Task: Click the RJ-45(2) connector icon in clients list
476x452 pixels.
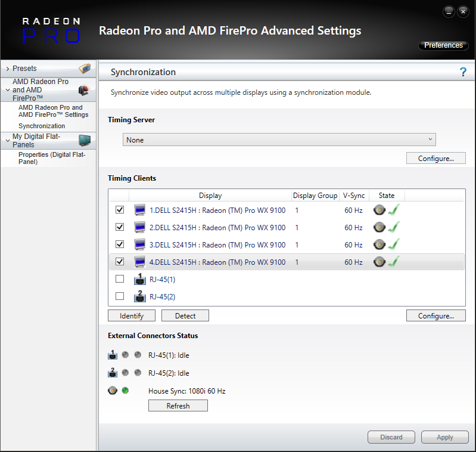Action: 140,296
